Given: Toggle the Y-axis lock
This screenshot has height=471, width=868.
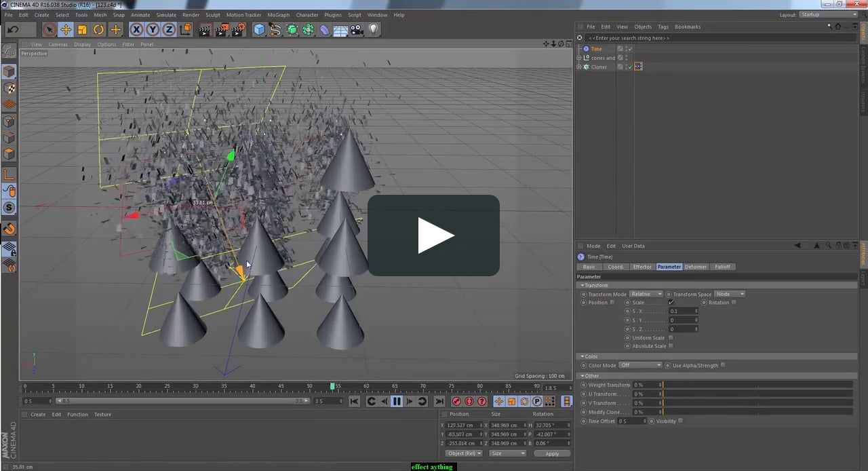Looking at the screenshot, I should click(x=153, y=29).
